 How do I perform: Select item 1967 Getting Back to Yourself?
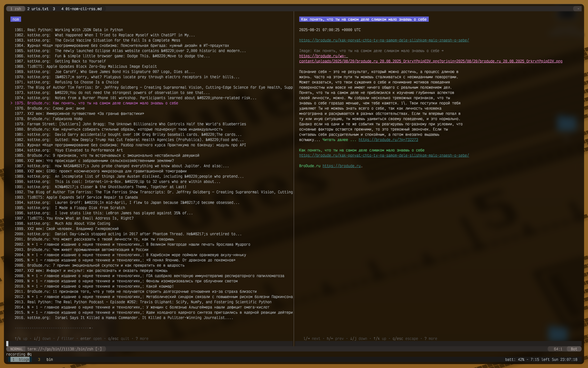60,61
